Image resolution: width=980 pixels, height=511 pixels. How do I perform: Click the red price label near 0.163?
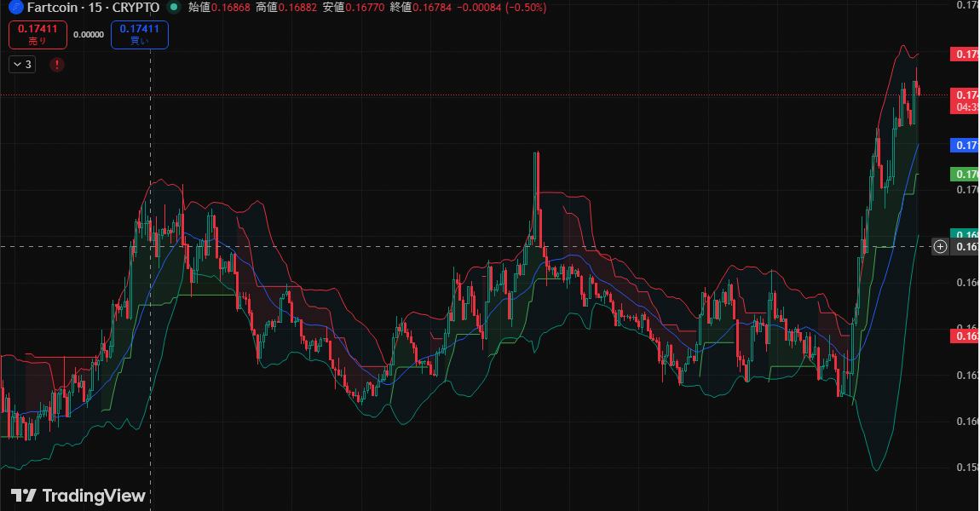point(965,336)
